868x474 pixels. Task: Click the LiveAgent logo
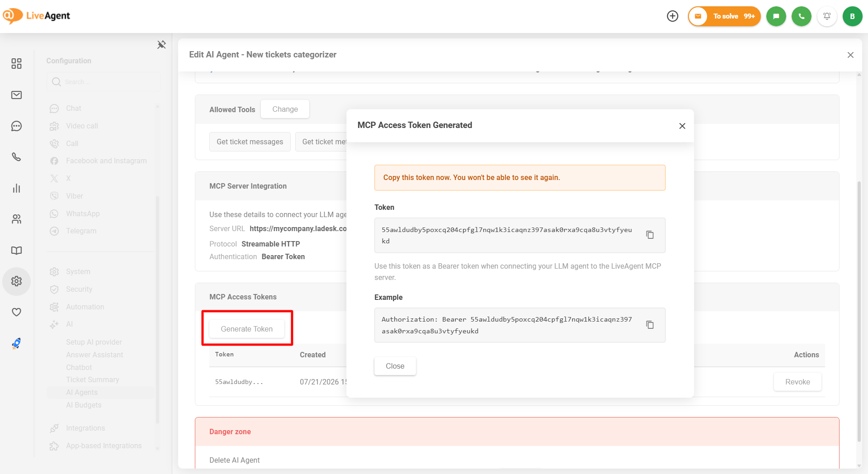tap(36, 16)
